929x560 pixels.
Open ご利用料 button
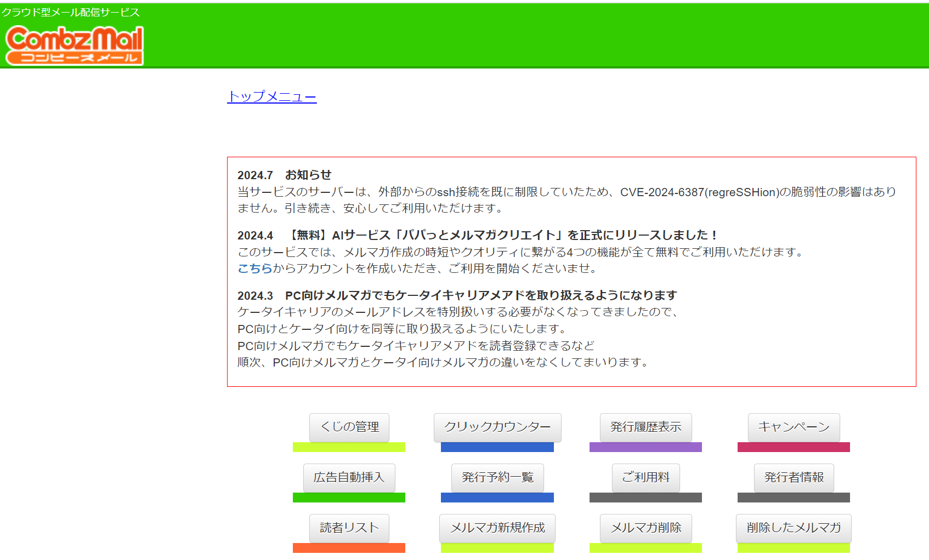coord(646,477)
